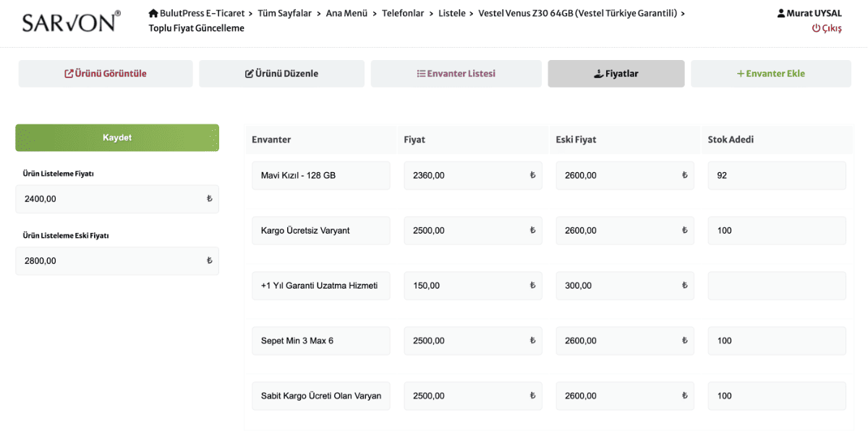Click the user profile icon

(x=781, y=14)
